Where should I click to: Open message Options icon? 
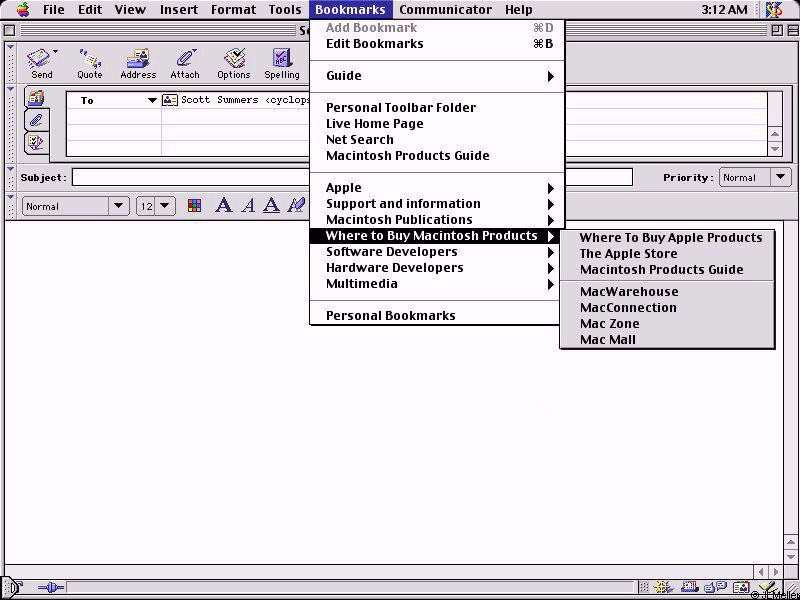click(234, 58)
